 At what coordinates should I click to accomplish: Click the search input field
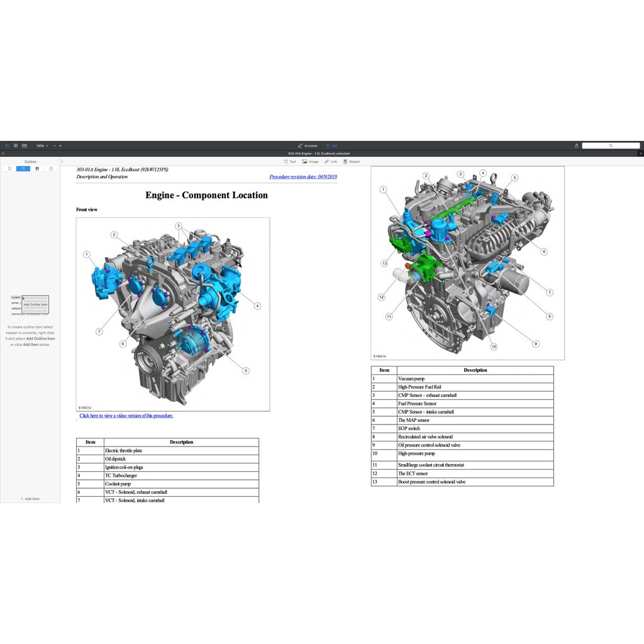[610, 145]
